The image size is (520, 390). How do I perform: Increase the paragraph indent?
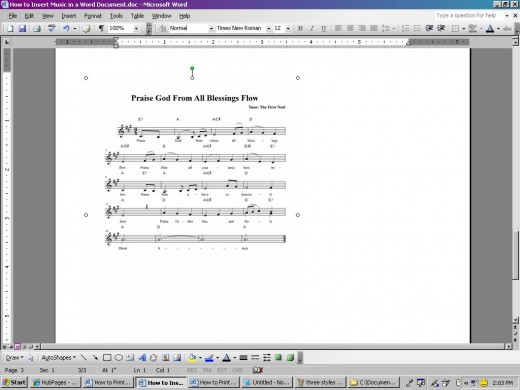coord(441,28)
